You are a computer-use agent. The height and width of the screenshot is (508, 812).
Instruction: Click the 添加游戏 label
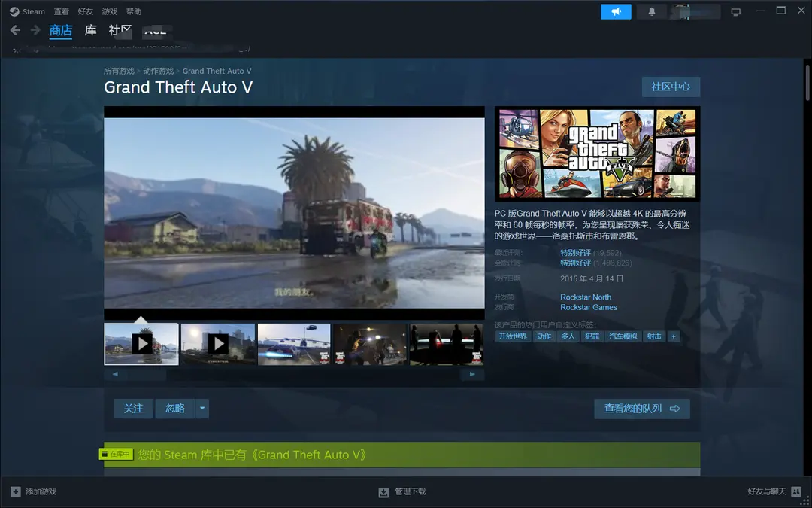pyautogui.click(x=41, y=491)
